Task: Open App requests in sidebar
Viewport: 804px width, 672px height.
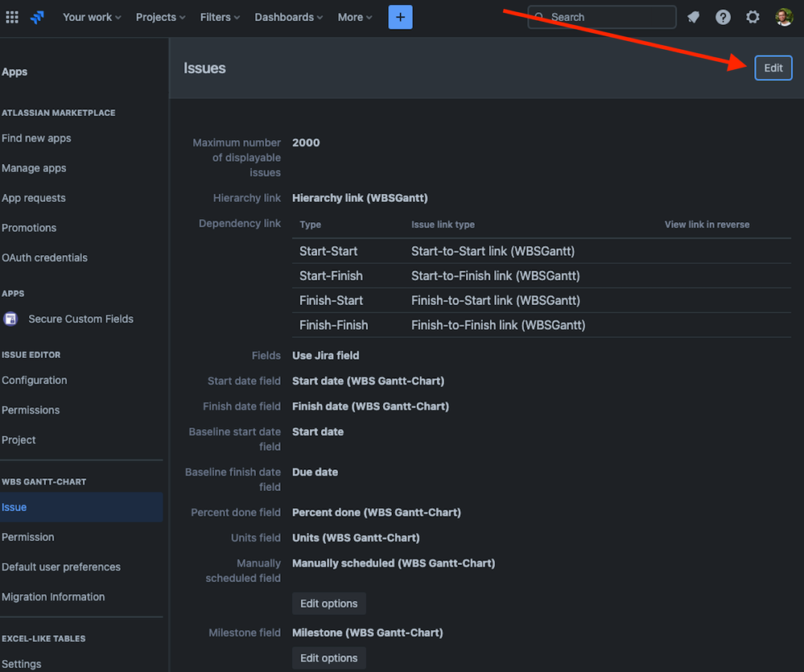Action: click(x=33, y=198)
